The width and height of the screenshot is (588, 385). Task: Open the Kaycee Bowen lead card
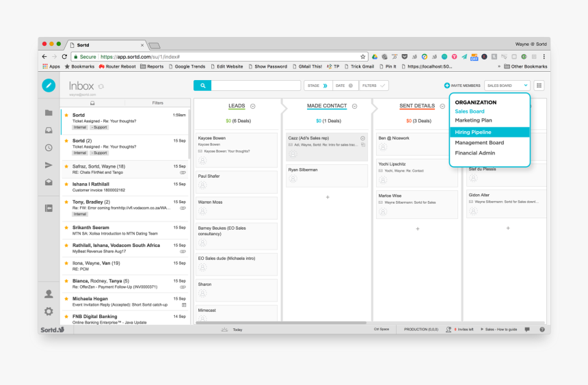click(237, 150)
